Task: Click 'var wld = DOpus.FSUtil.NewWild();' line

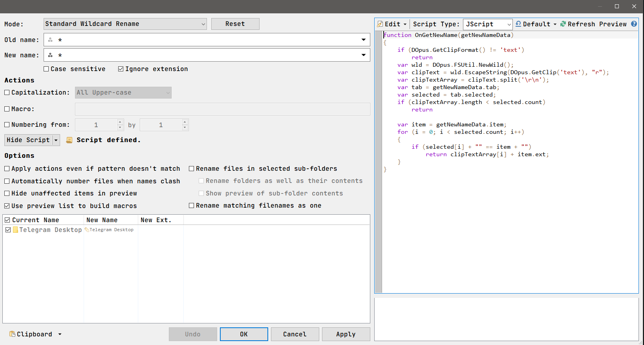Action: click(x=456, y=65)
